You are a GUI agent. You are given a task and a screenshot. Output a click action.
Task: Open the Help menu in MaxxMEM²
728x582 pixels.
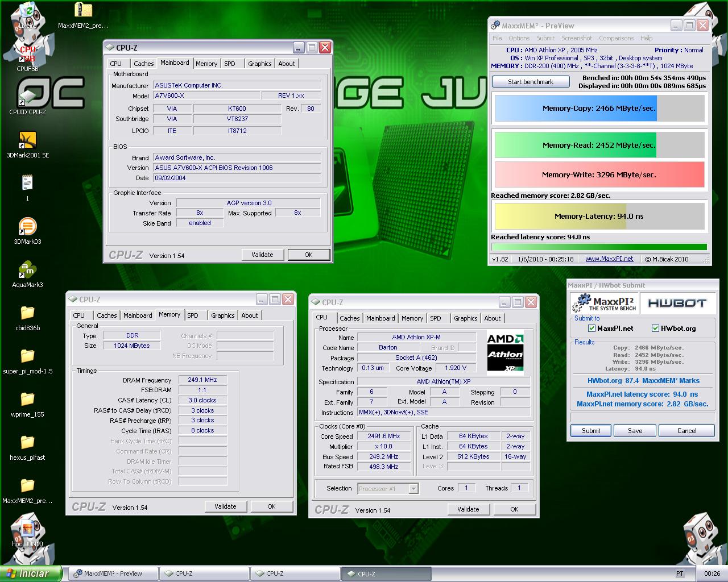click(x=646, y=38)
